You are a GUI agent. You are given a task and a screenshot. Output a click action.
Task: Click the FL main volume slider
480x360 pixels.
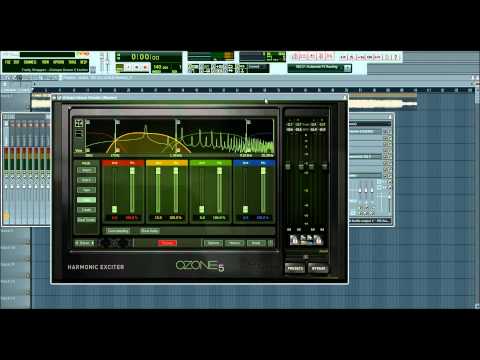102,62
